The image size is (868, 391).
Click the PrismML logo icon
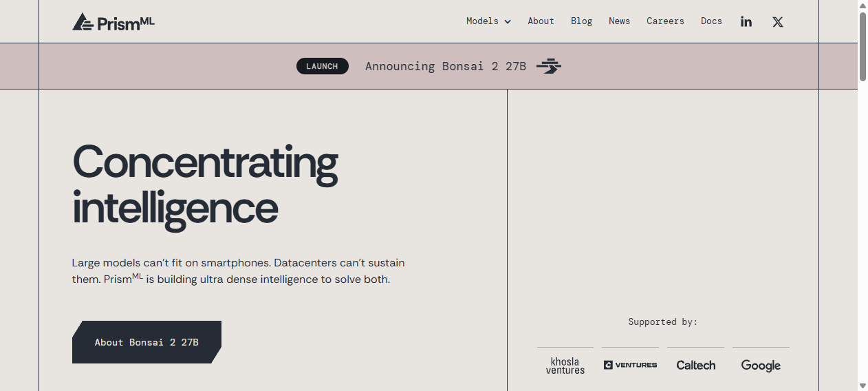pos(83,21)
